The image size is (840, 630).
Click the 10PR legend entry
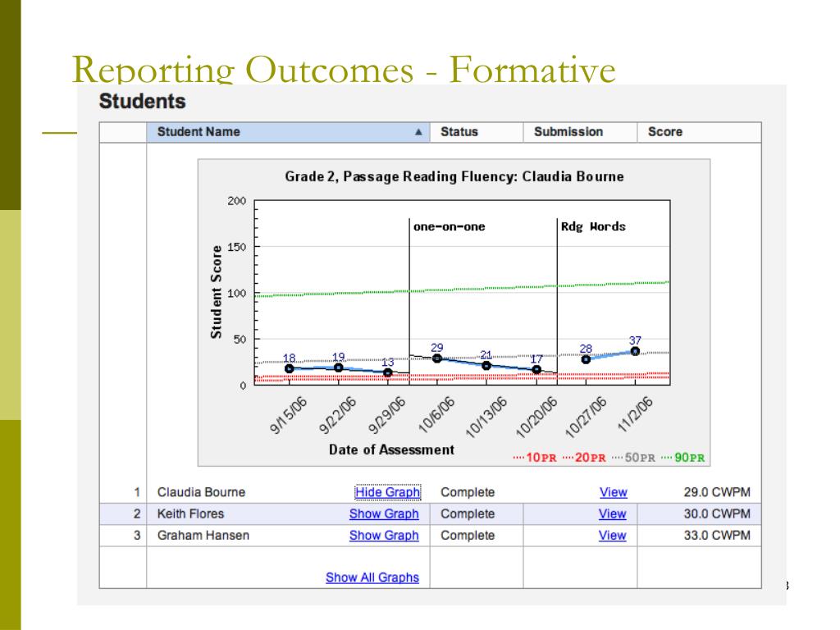(535, 458)
